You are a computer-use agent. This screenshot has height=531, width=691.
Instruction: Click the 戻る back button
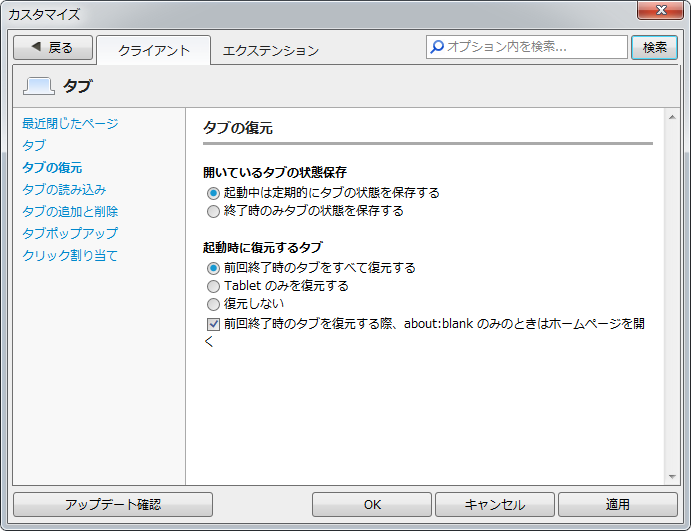tap(53, 48)
